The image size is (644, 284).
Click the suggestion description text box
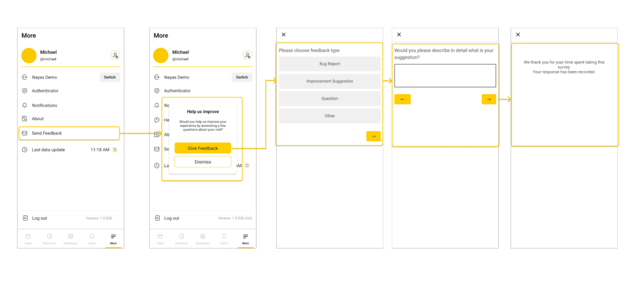(445, 75)
